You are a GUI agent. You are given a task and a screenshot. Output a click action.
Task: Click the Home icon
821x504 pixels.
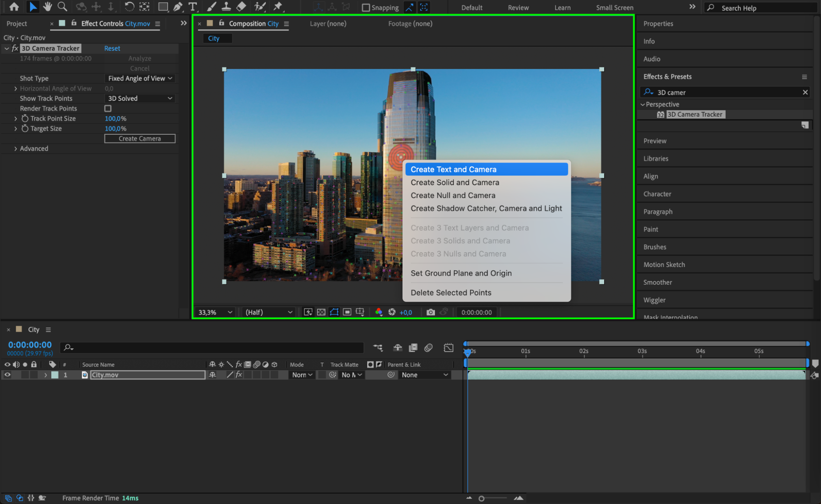coord(14,7)
